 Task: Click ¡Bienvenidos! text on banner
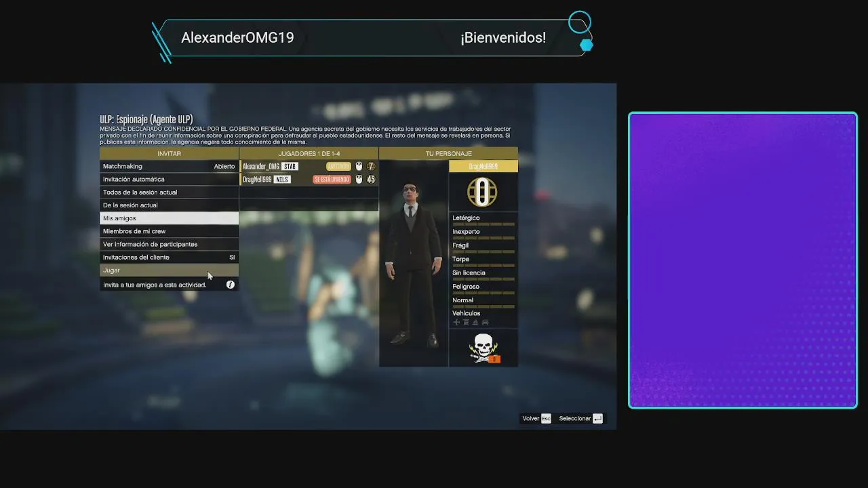[x=503, y=38]
